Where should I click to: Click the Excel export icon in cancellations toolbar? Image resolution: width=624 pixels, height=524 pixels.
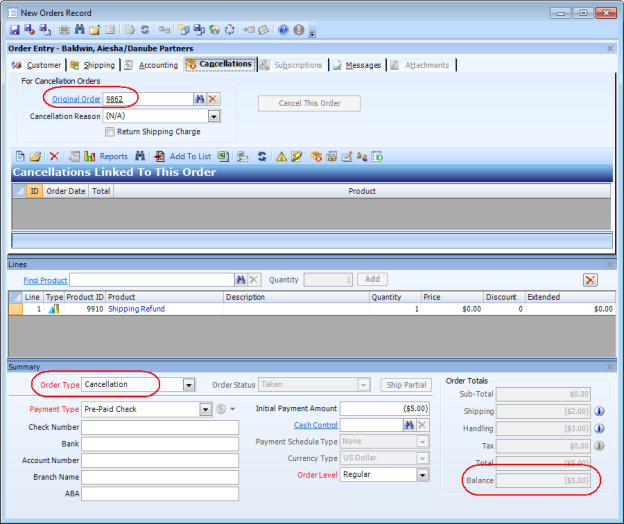click(223, 156)
